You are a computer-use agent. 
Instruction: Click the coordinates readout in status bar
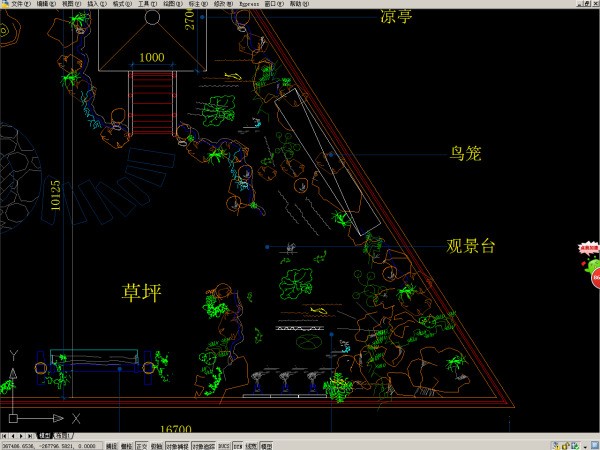[50, 445]
